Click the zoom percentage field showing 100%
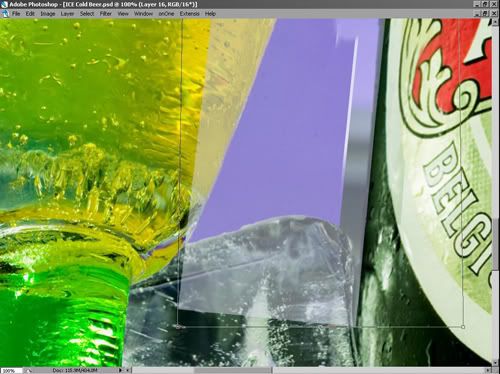Screen dimensions: 500x374 pos(11,370)
